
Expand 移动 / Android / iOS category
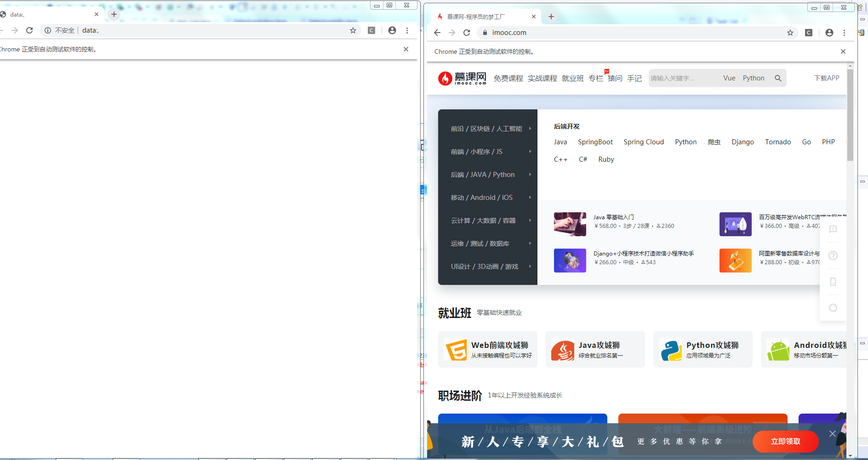(x=488, y=198)
